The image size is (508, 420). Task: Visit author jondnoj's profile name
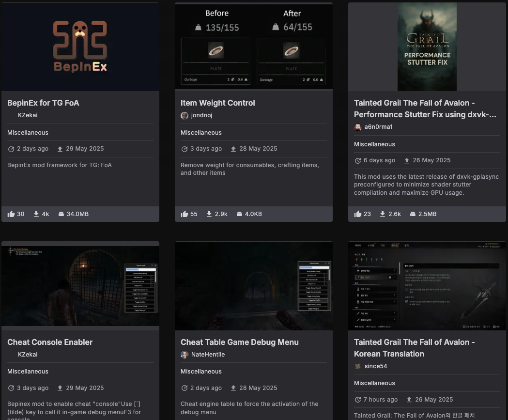point(201,115)
